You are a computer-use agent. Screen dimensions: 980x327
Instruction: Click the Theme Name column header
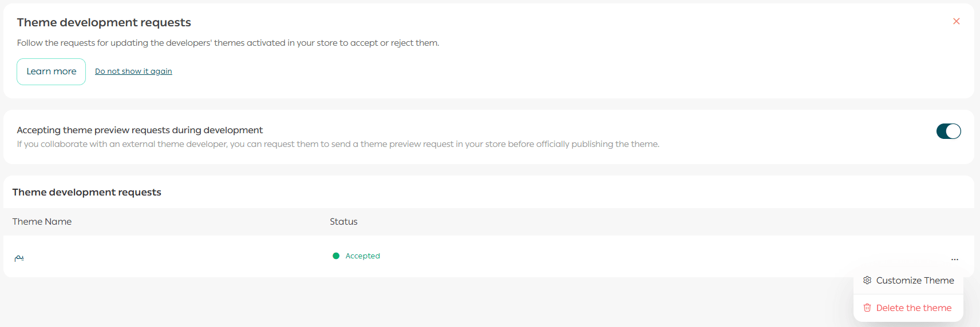[x=42, y=222]
